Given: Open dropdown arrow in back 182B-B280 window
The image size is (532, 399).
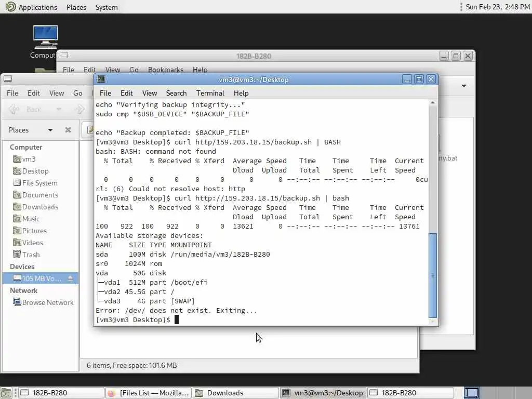Looking at the screenshot, I should click(463, 86).
